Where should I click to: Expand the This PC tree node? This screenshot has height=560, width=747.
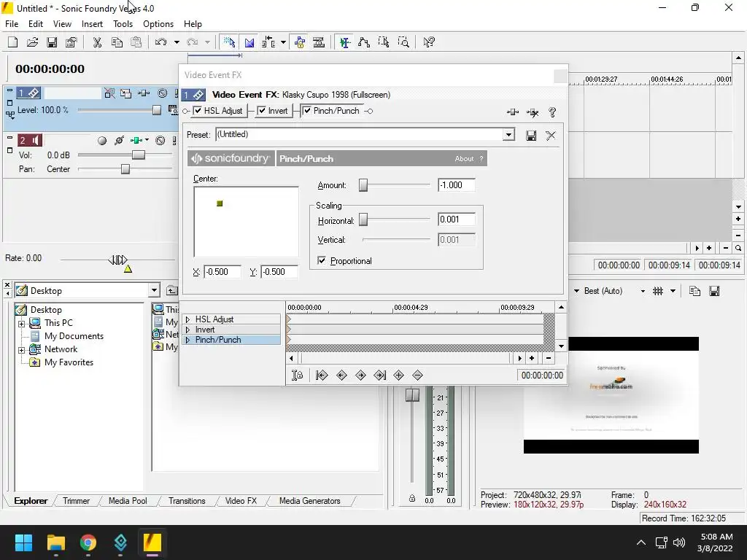(x=21, y=324)
